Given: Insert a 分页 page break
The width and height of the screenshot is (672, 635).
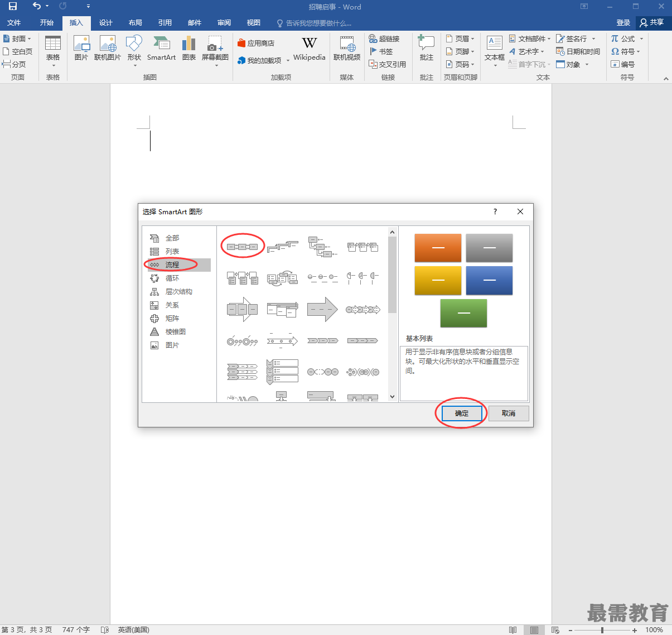Looking at the screenshot, I should pos(14,64).
